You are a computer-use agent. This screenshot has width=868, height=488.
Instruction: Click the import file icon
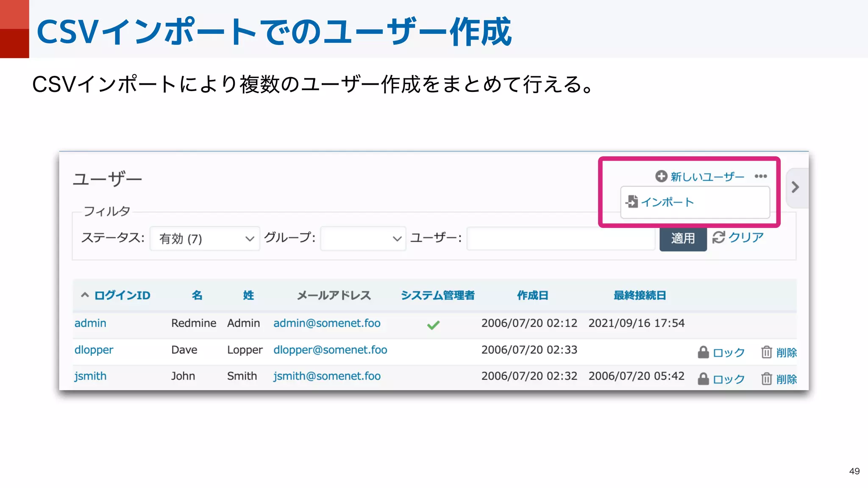(x=632, y=202)
